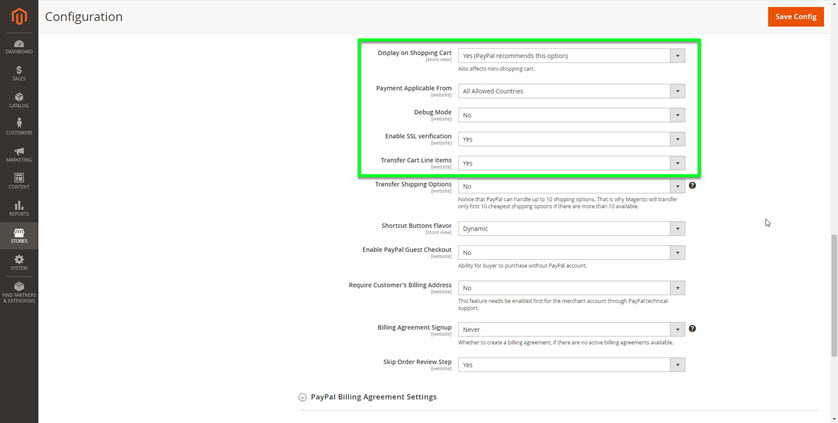Image resolution: width=838 pixels, height=423 pixels.
Task: Click the Transfer Cart Line Items label
Action: pos(416,160)
